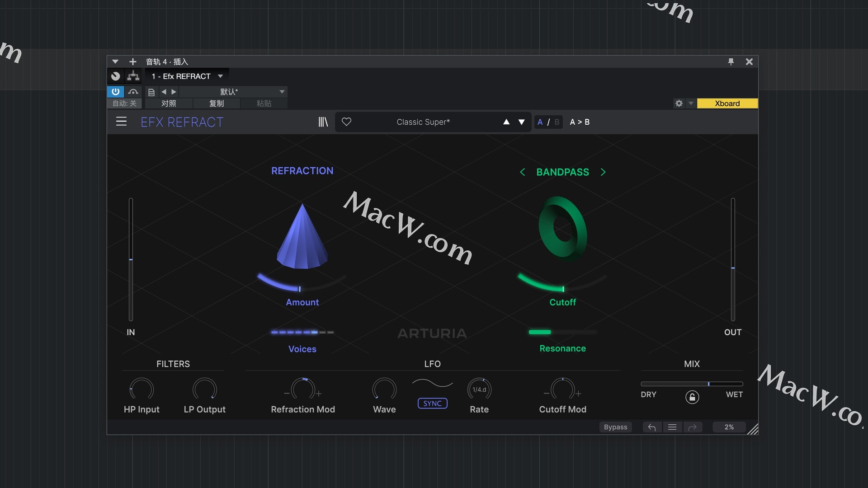The image size is (868, 488).
Task: Click the 粘贴 paste button
Action: pos(264,103)
